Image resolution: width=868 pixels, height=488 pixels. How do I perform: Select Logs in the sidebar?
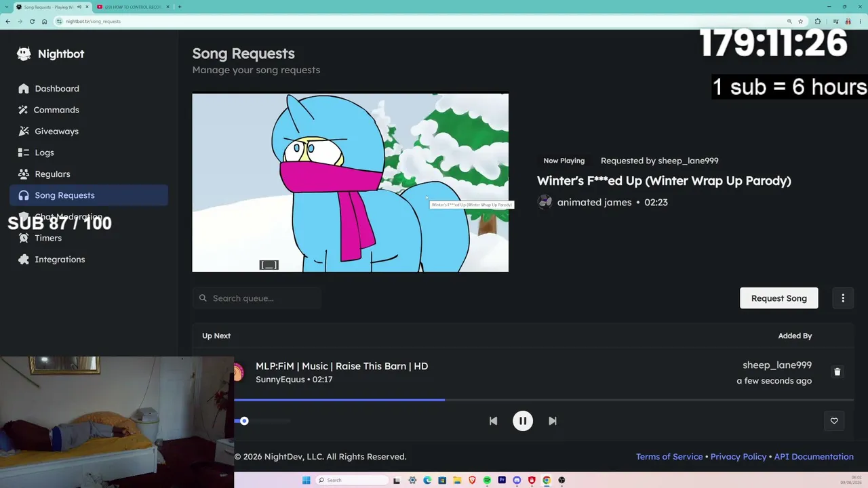pyautogui.click(x=89, y=152)
